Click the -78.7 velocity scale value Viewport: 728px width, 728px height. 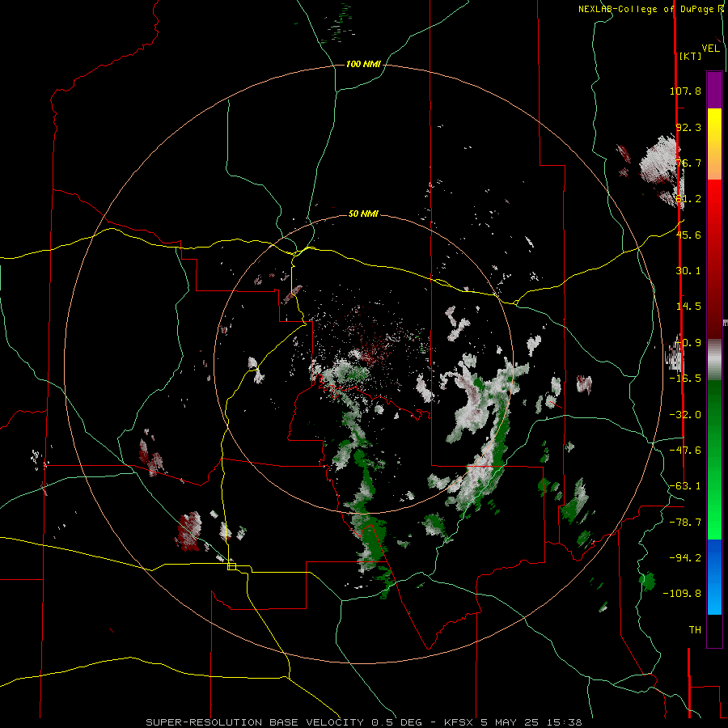[x=685, y=523]
